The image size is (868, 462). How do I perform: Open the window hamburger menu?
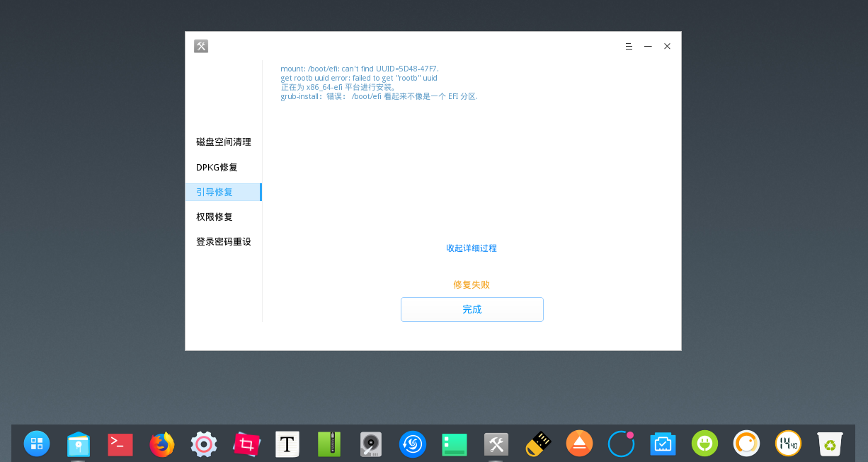629,46
